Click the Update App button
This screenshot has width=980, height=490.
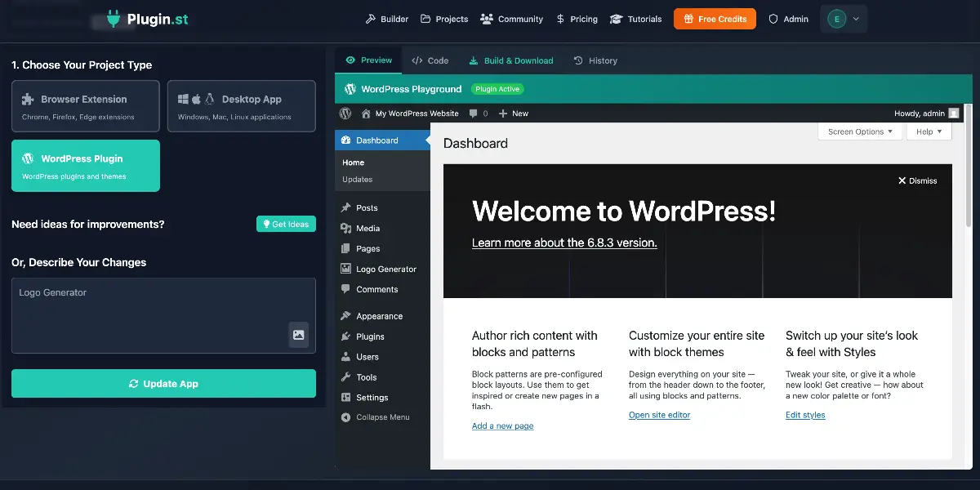pos(163,384)
